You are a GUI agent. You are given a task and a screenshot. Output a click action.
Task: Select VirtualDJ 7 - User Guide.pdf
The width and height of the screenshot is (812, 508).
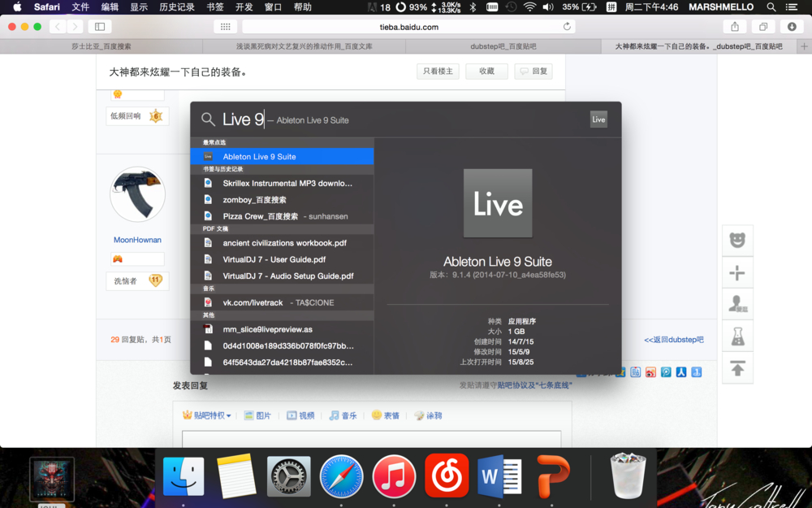coord(283,259)
